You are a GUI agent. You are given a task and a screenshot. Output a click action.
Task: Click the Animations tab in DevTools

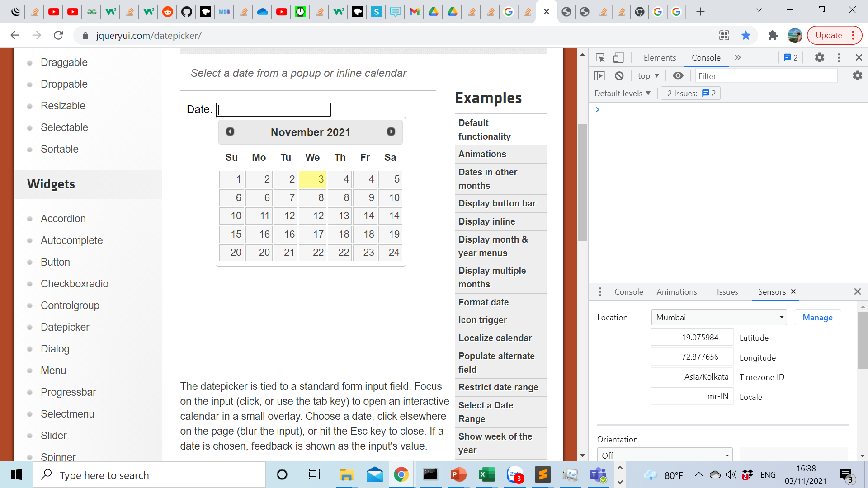pyautogui.click(x=677, y=292)
